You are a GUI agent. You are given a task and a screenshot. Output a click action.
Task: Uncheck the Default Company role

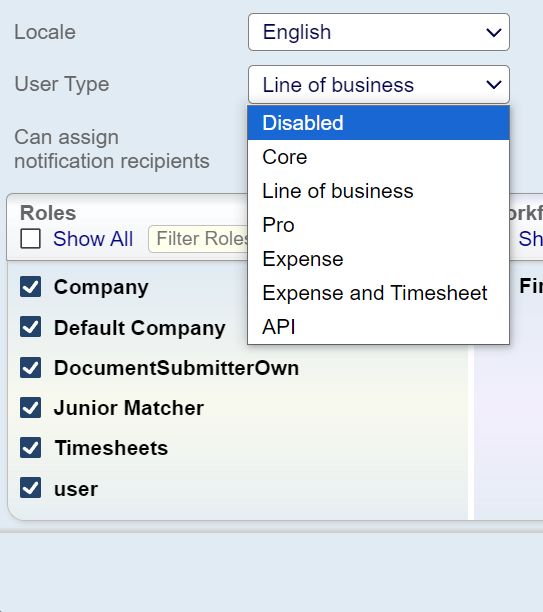pos(30,327)
